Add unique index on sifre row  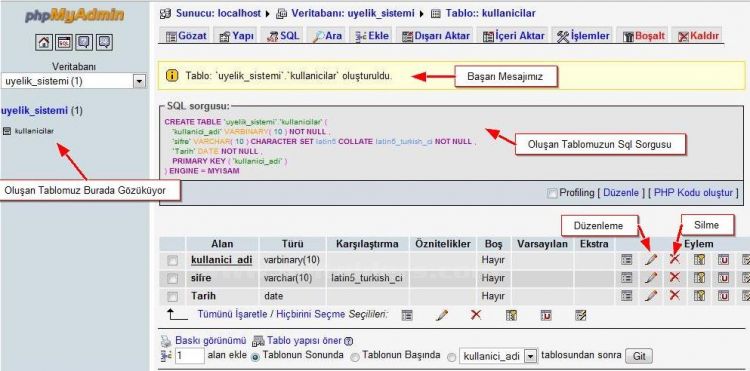[x=723, y=277]
